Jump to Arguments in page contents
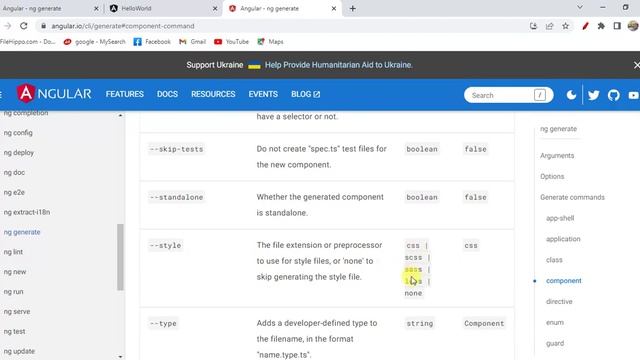This screenshot has width=640, height=360. click(x=557, y=156)
